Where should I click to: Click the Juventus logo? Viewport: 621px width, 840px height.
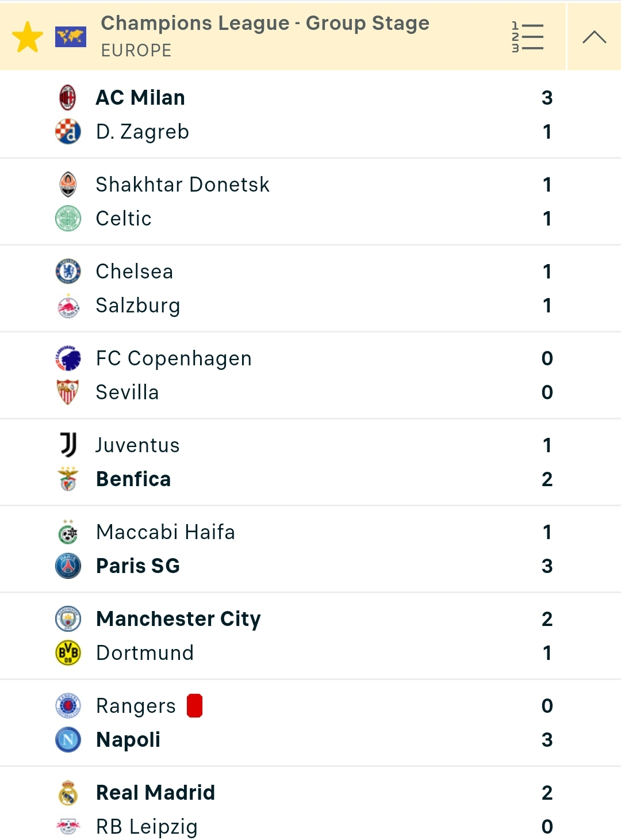[x=68, y=445]
